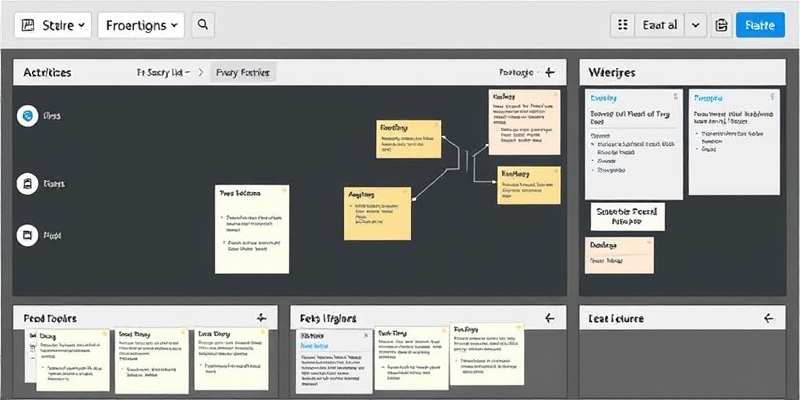Click the Eaat al button
Screen dimensions: 800x400
pyautogui.click(x=661, y=26)
